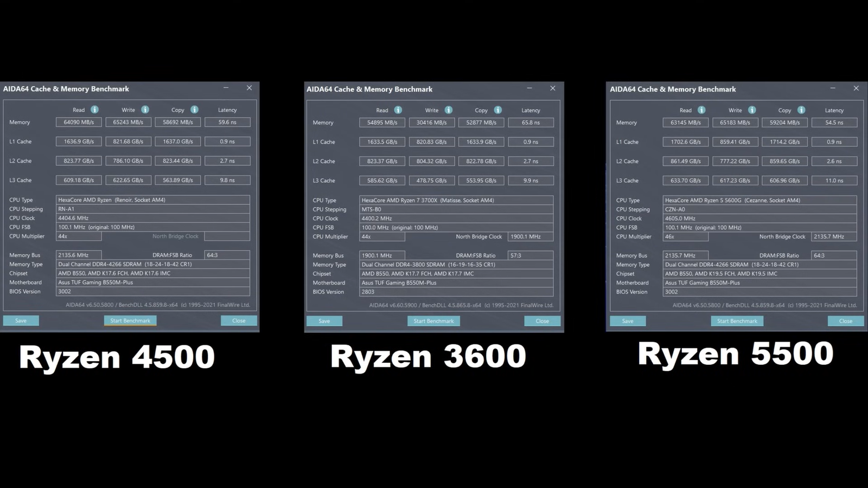Click the 11.0 ns L3 Cache latency field

coord(834,181)
